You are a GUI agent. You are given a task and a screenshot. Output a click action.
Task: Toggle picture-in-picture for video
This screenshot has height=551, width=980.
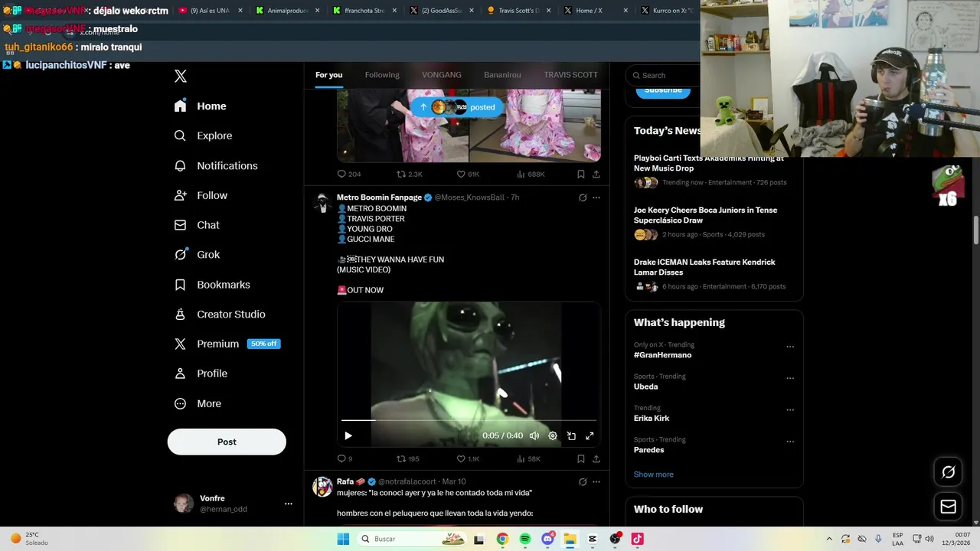[571, 435]
